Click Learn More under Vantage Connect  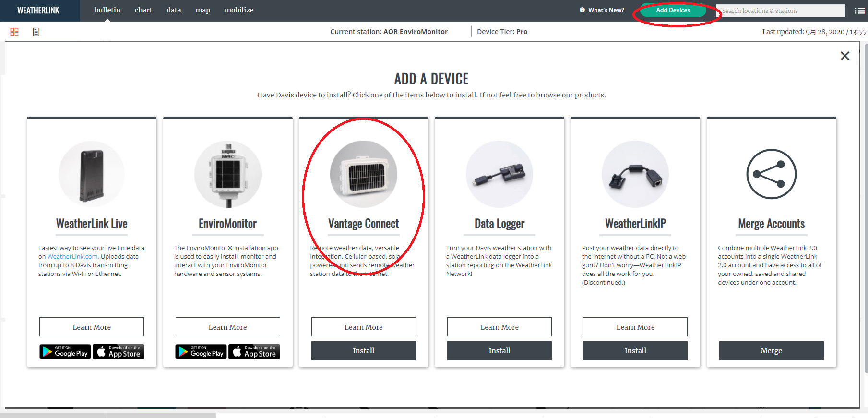pyautogui.click(x=364, y=327)
